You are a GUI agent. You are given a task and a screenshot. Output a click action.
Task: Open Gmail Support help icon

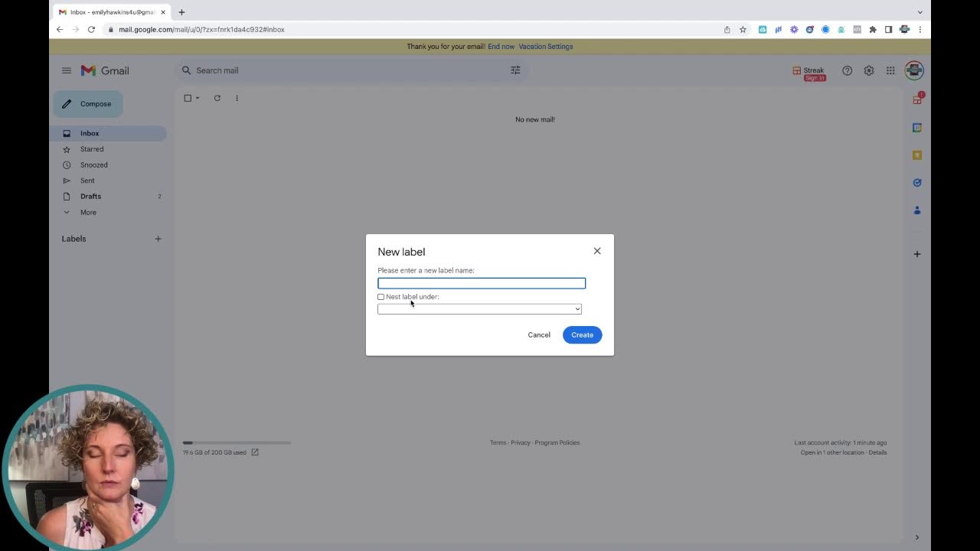coord(847,70)
